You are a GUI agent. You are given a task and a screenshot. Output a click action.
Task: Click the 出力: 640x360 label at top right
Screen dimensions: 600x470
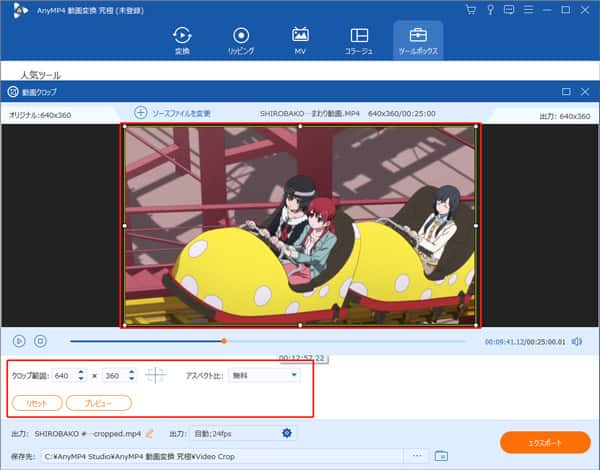coord(565,116)
